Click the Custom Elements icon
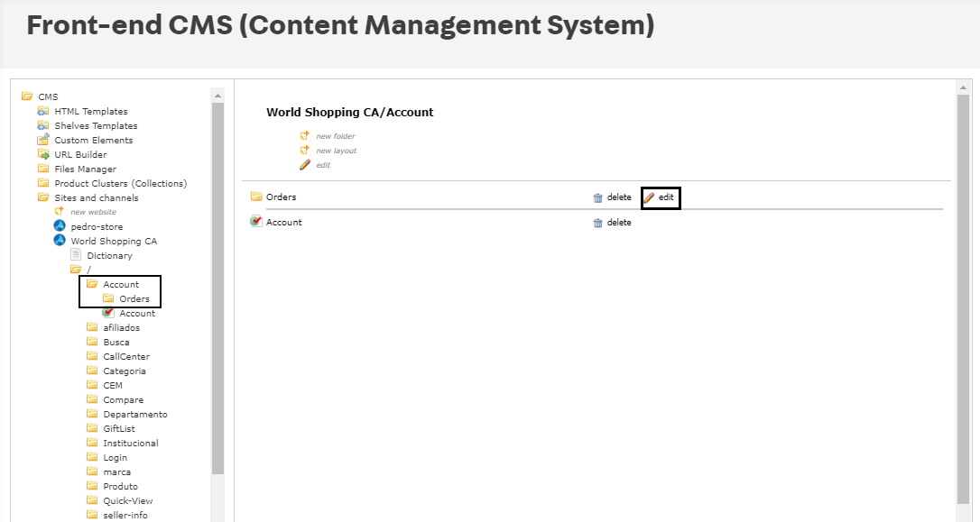The width and height of the screenshot is (980, 522). (43, 140)
